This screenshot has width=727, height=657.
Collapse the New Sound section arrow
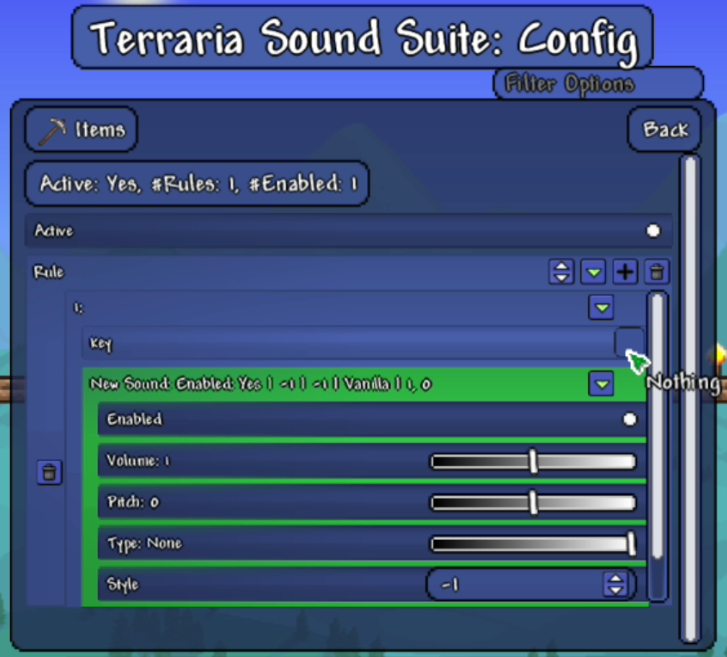pos(601,384)
